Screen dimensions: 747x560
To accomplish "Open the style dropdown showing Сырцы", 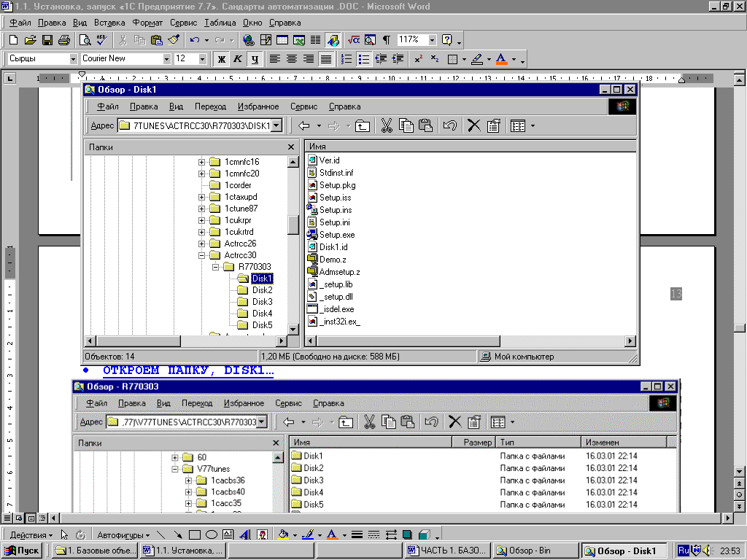I will [x=74, y=59].
